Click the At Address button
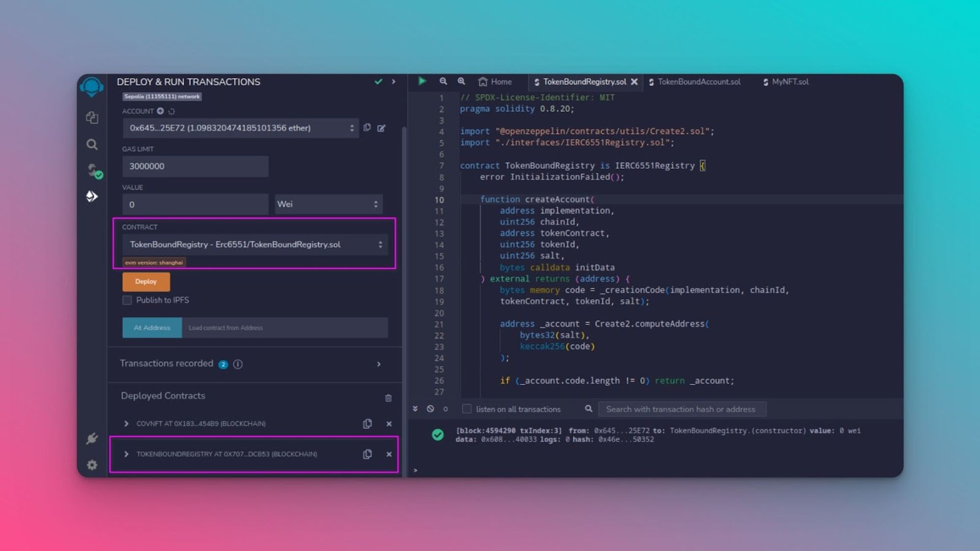The width and height of the screenshot is (980, 551). tap(152, 327)
